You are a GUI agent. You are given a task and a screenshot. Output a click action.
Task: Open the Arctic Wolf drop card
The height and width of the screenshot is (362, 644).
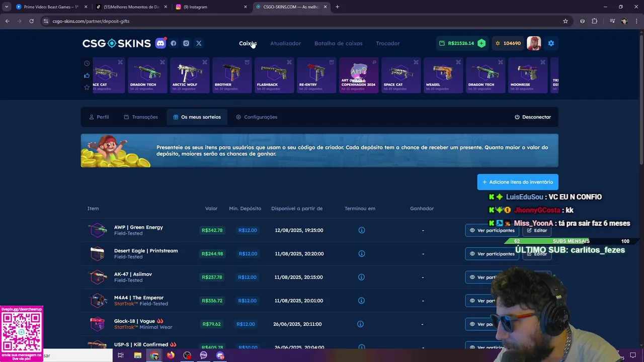pos(190,75)
